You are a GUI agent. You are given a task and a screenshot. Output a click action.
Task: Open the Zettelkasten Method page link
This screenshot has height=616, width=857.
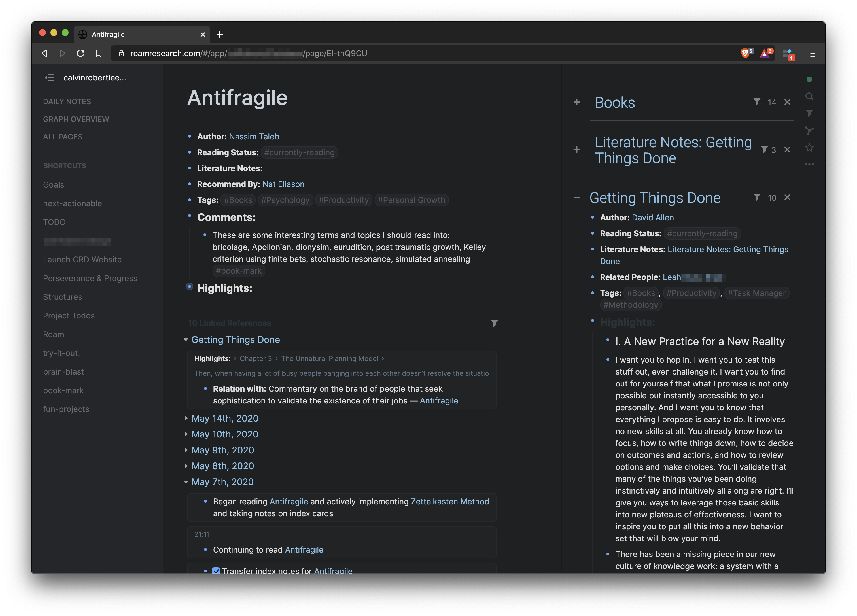tap(450, 502)
